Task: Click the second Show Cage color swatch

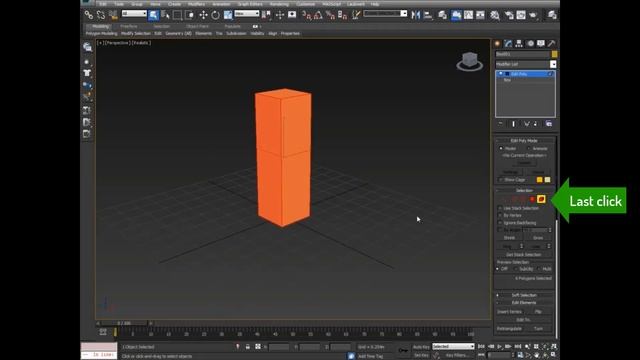Action: (547, 180)
